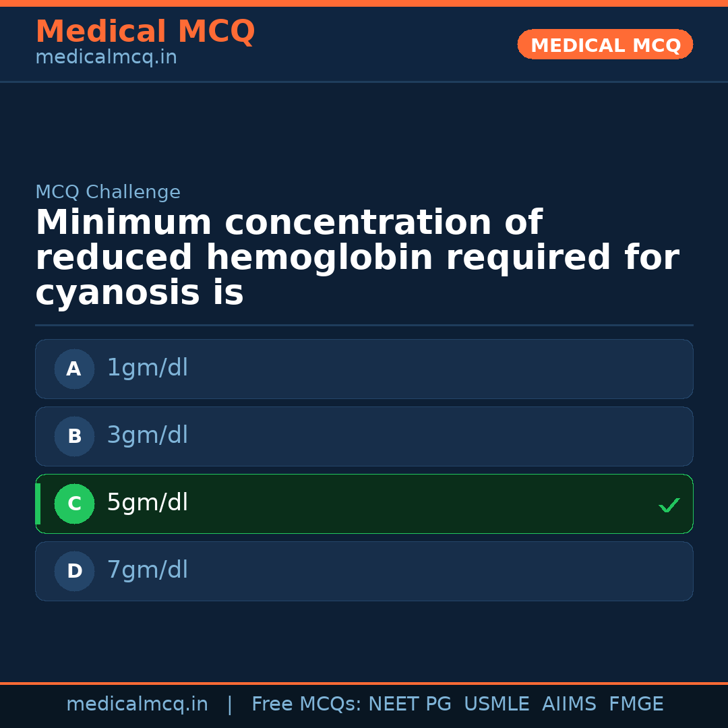Click USMLE in the footer
The width and height of the screenshot is (728, 728).
coord(496,704)
